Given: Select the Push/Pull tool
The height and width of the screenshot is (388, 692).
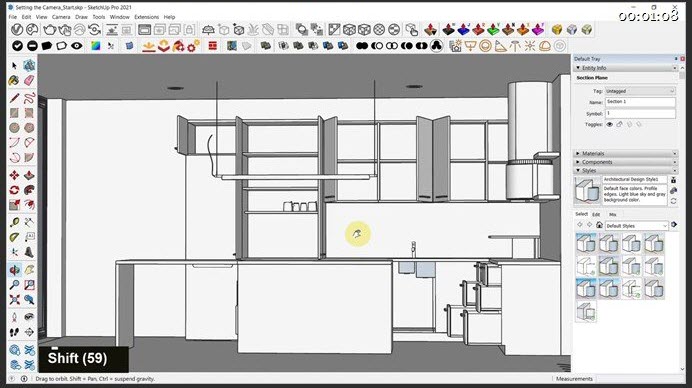Looking at the screenshot, I should (x=29, y=175).
